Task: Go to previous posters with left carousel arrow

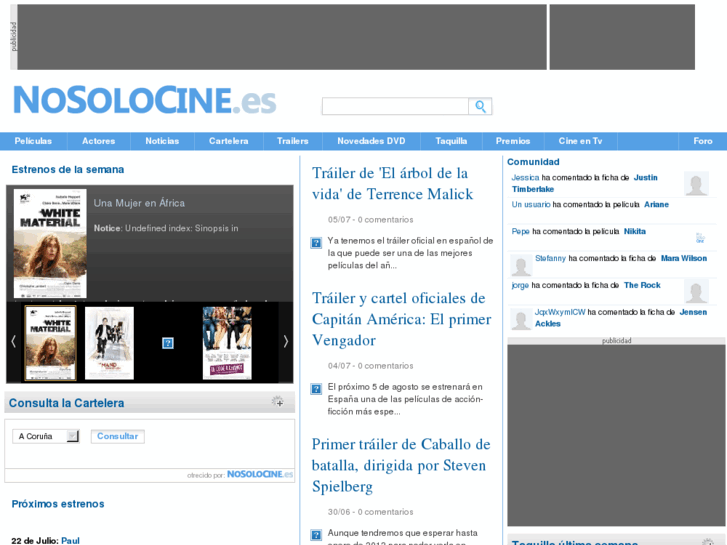Action: pos(13,341)
